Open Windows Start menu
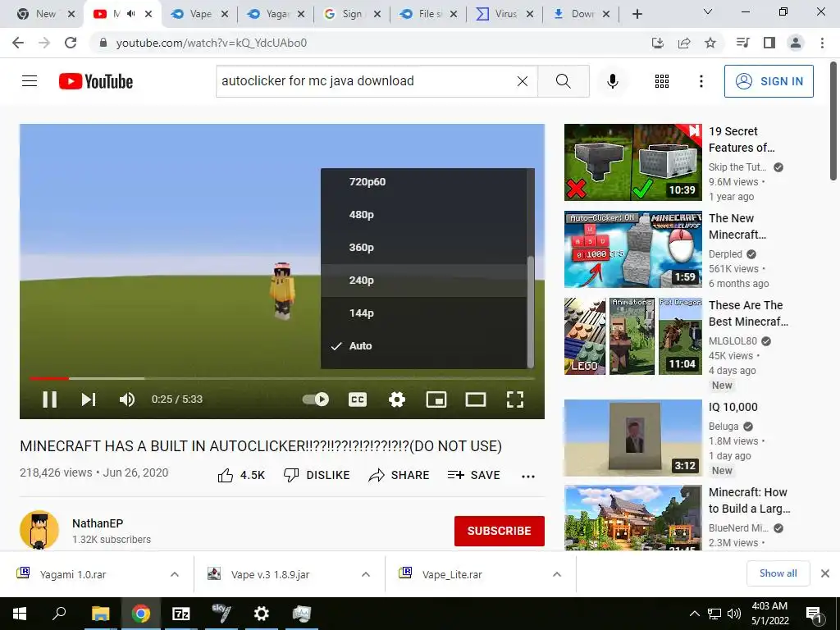The height and width of the screenshot is (630, 840). pos(20,614)
